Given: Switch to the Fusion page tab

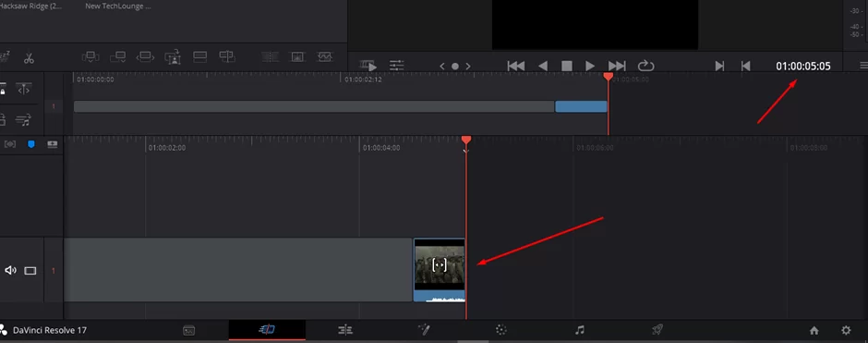Looking at the screenshot, I should click(x=424, y=330).
